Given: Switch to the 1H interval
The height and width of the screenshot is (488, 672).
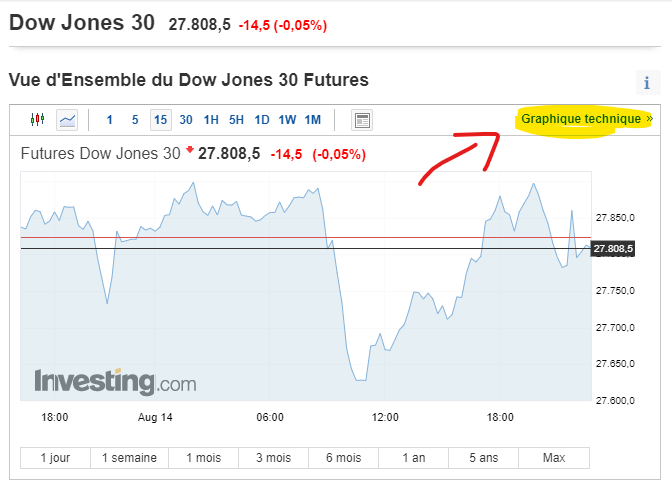Looking at the screenshot, I should tap(211, 120).
